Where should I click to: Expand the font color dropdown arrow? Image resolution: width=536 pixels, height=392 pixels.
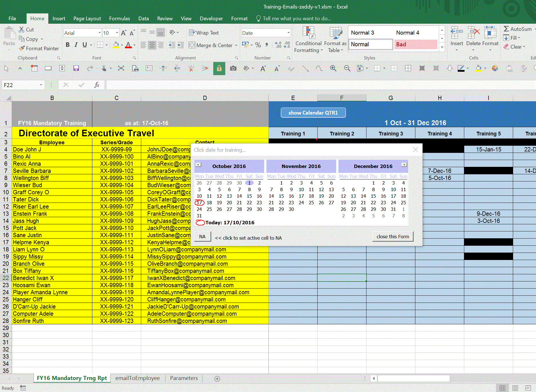[134, 45]
